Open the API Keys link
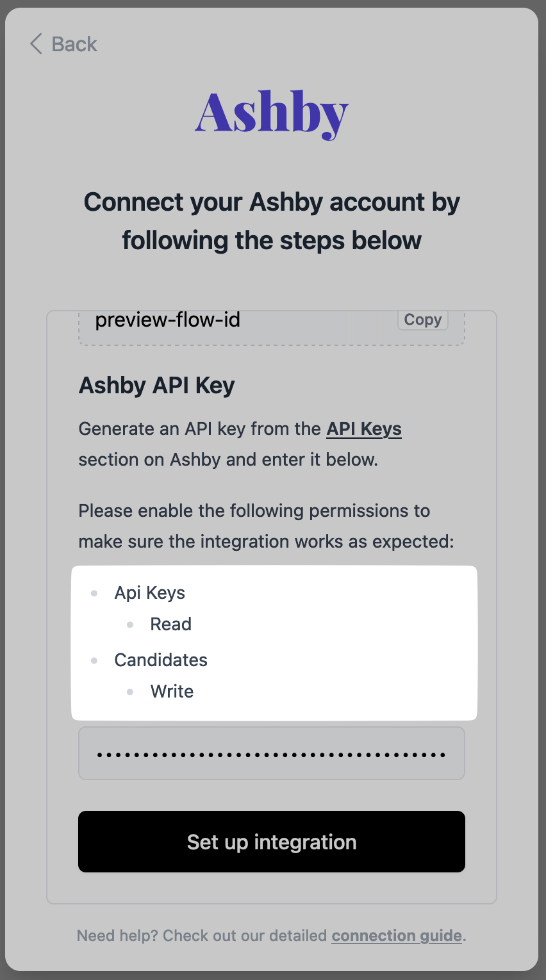 click(x=364, y=429)
